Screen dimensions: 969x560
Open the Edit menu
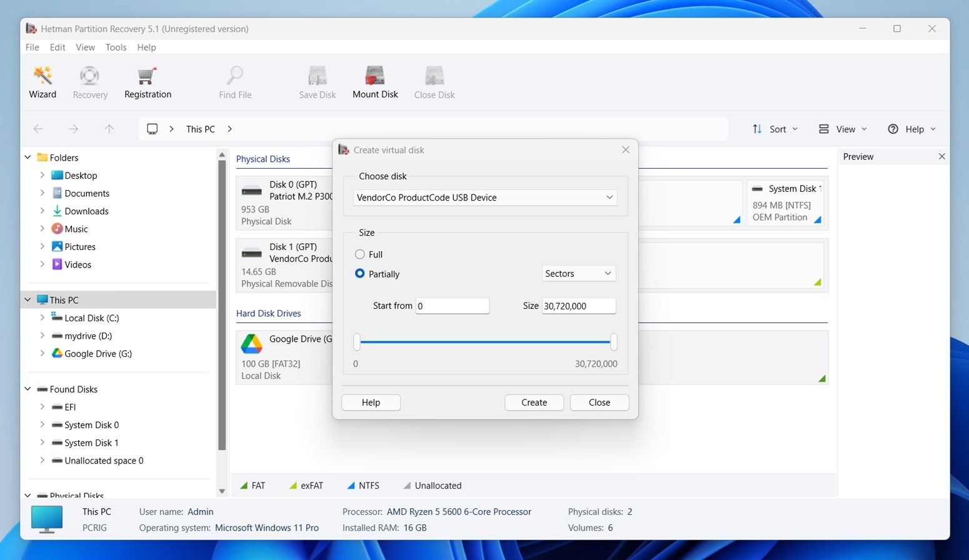(x=57, y=47)
